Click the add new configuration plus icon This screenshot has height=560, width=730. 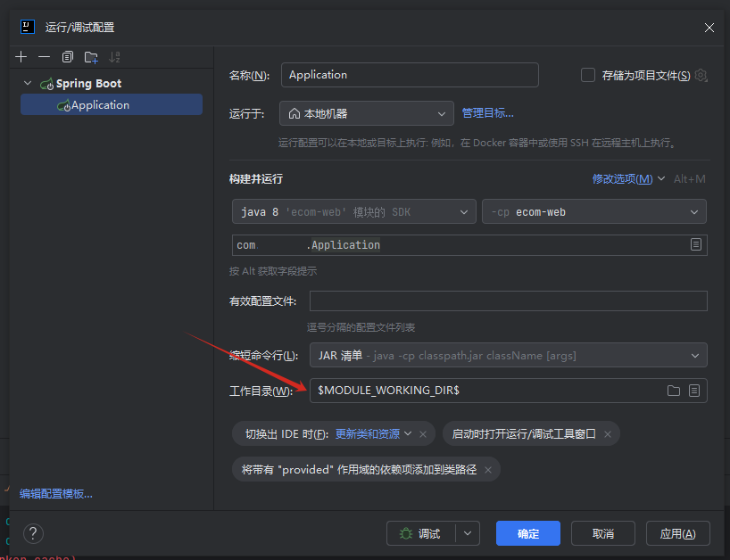(21, 57)
